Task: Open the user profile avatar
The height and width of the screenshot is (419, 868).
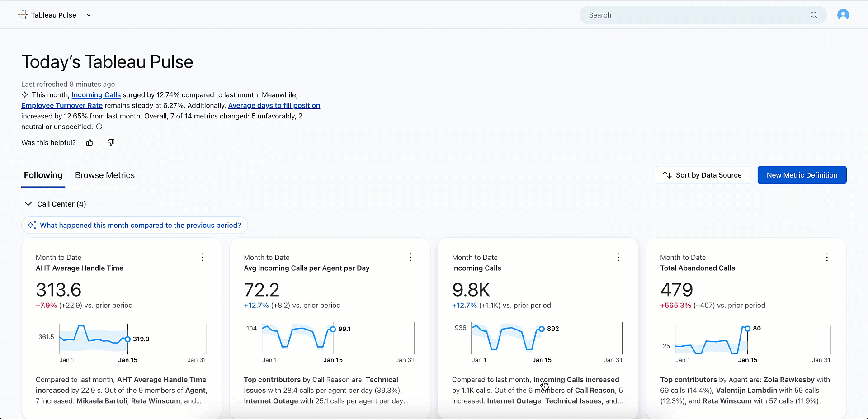Action: point(843,15)
